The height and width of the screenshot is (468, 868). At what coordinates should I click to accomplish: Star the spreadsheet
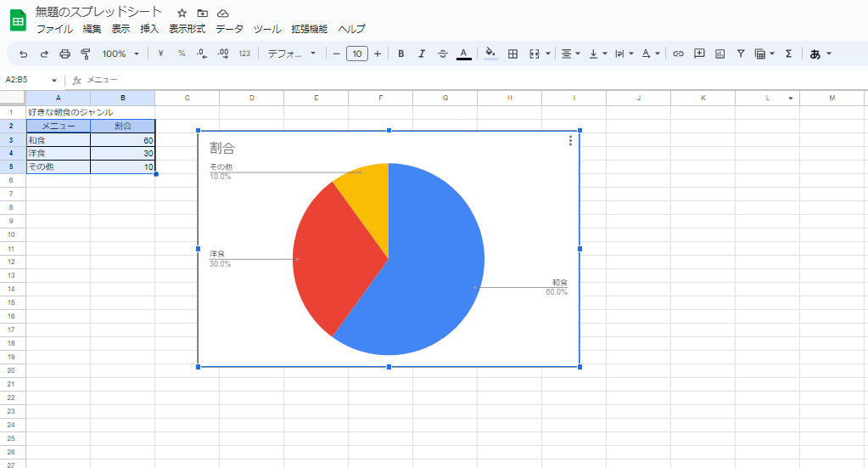click(x=182, y=14)
